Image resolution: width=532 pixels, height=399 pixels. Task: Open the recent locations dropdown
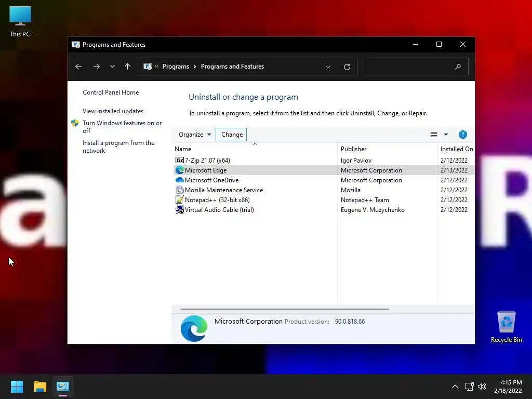click(x=112, y=66)
